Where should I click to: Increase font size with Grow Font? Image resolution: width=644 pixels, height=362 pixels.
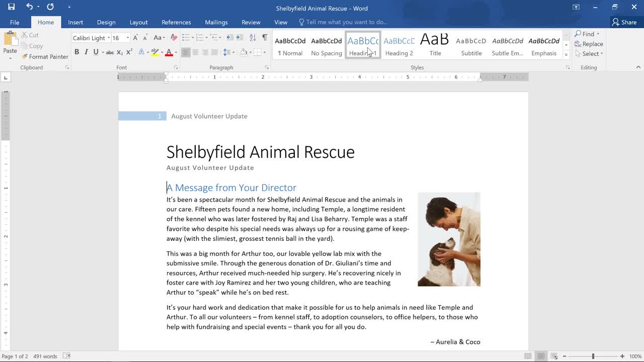click(x=135, y=38)
